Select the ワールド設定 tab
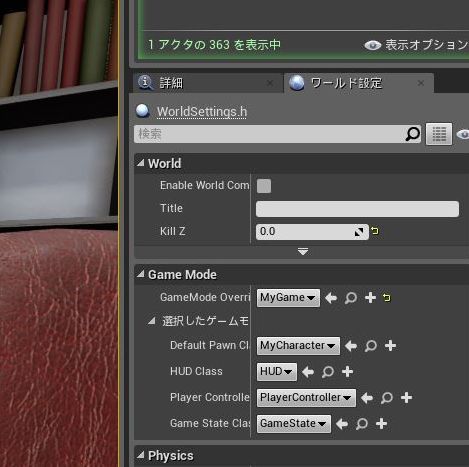Viewport: 469px width, 467px height. coord(346,83)
